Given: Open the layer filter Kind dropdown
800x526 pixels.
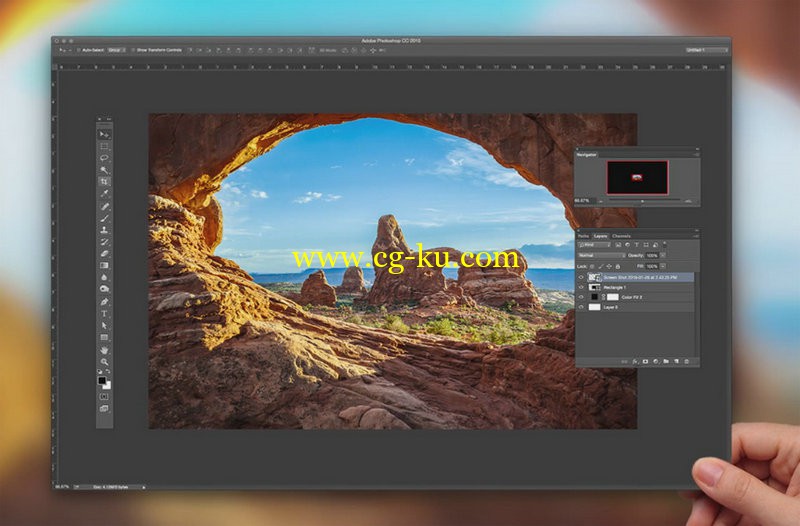Looking at the screenshot, I should (594, 245).
